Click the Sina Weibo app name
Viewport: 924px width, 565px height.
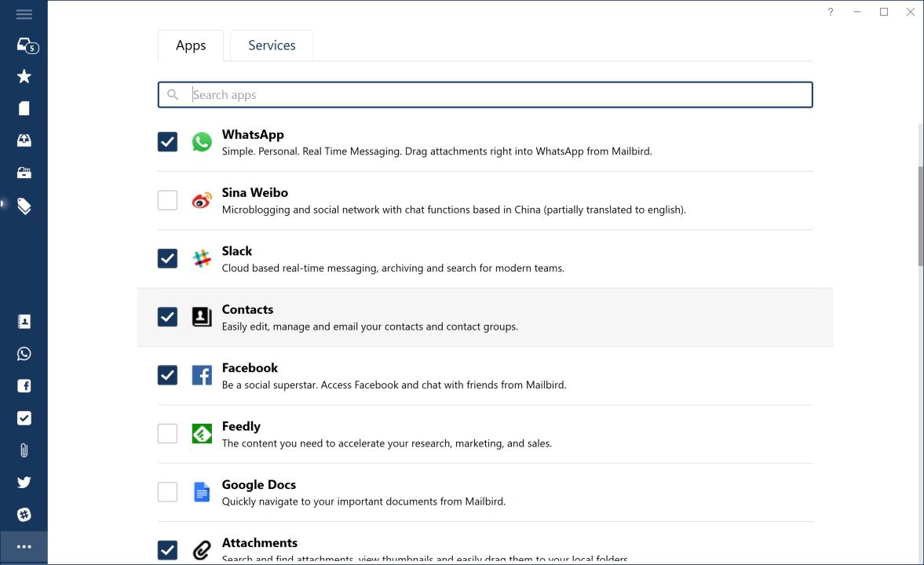[x=254, y=193]
